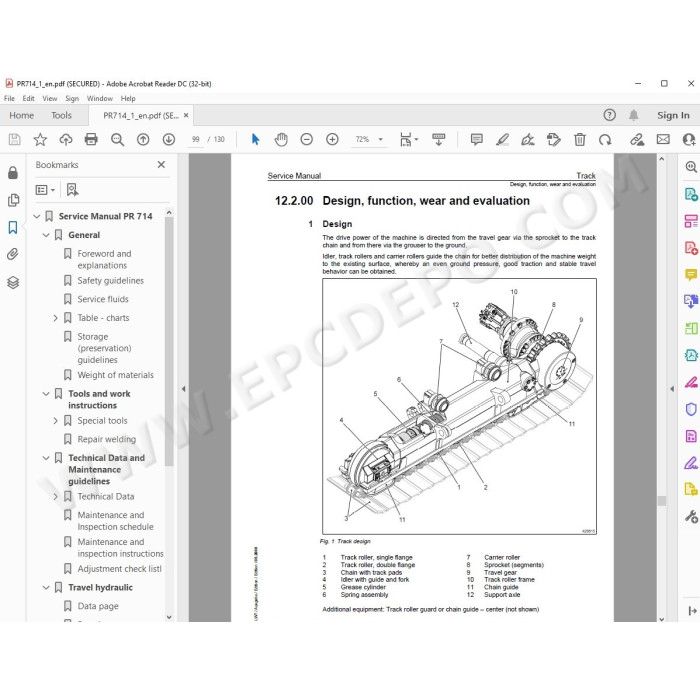Expand Technical Data bookmark
This screenshot has width=700, height=700.
click(55, 497)
